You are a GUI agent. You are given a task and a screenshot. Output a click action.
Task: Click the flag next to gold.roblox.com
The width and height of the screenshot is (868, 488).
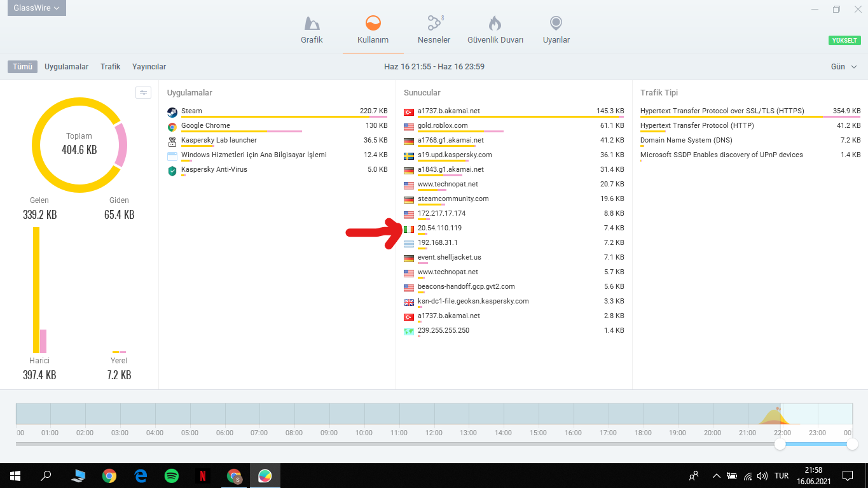tap(409, 127)
